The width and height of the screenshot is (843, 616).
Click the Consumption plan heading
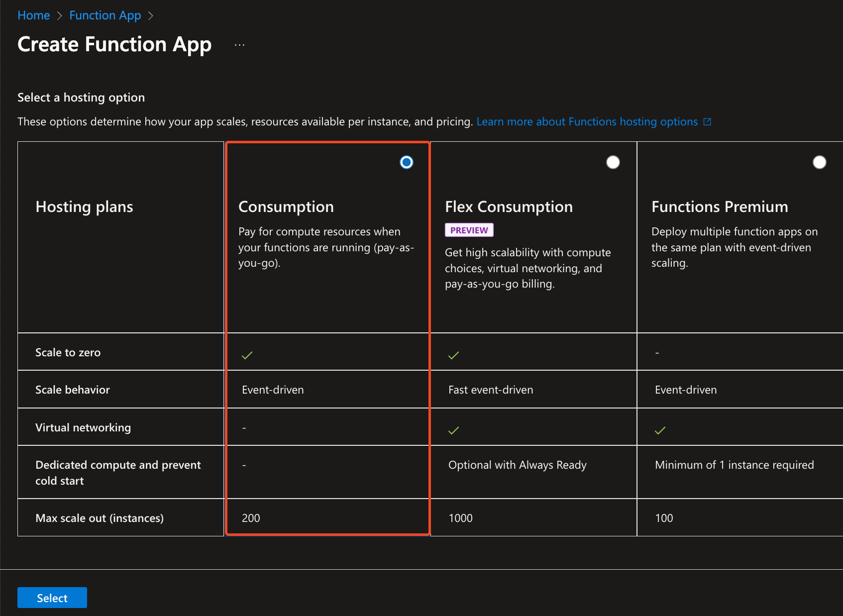[286, 207]
